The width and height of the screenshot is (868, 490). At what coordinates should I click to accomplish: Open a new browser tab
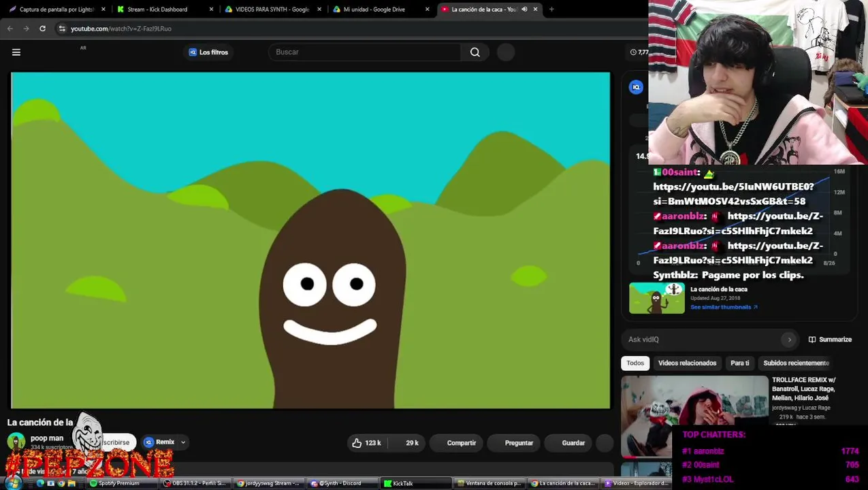551,10
